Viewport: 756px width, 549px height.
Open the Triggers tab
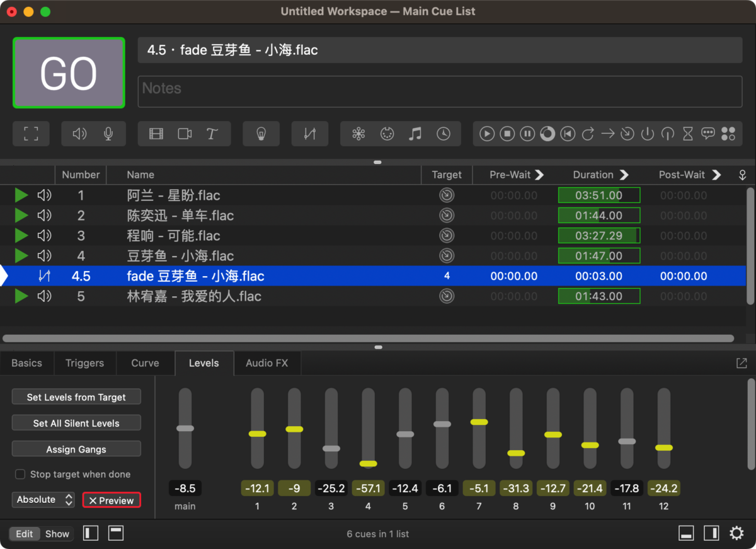point(84,363)
